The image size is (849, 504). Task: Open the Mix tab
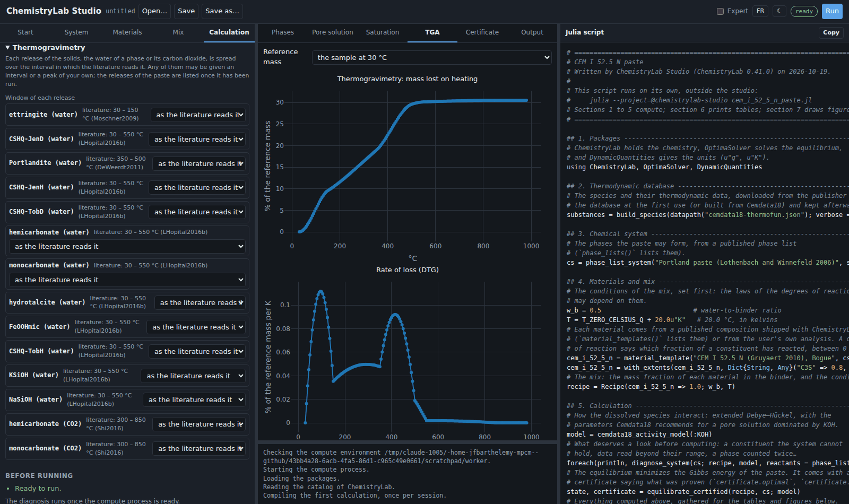tap(178, 32)
